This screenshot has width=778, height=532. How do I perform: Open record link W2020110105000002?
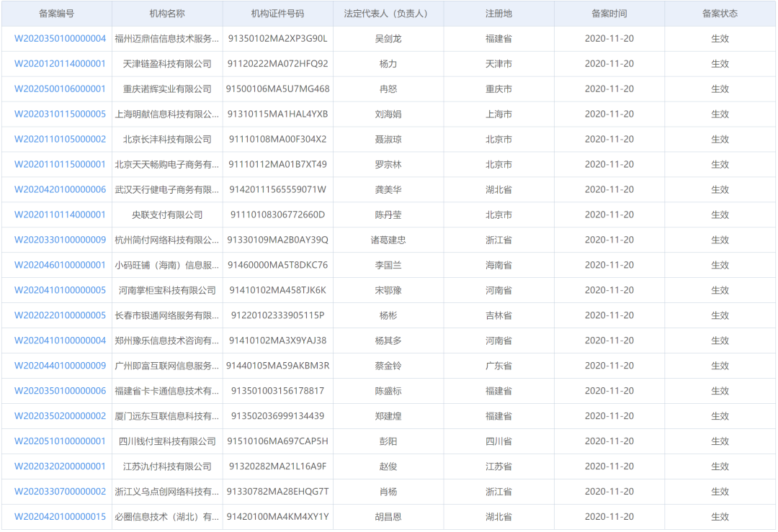click(60, 140)
